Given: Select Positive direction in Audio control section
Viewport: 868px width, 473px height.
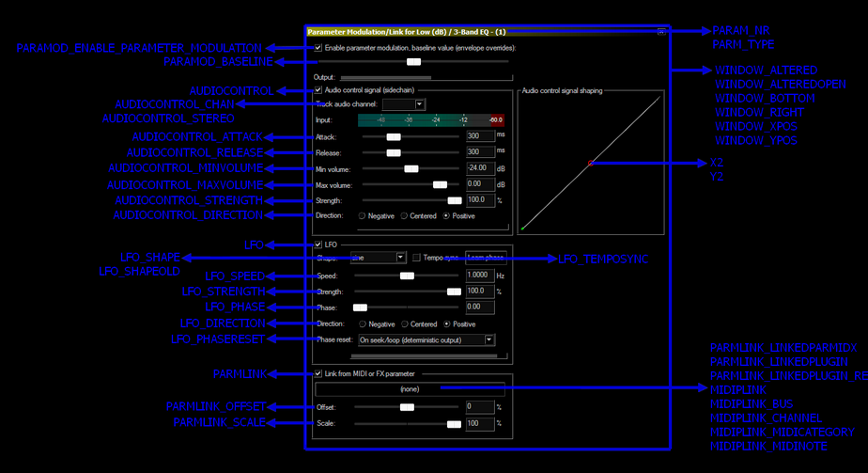Looking at the screenshot, I should 446,216.
